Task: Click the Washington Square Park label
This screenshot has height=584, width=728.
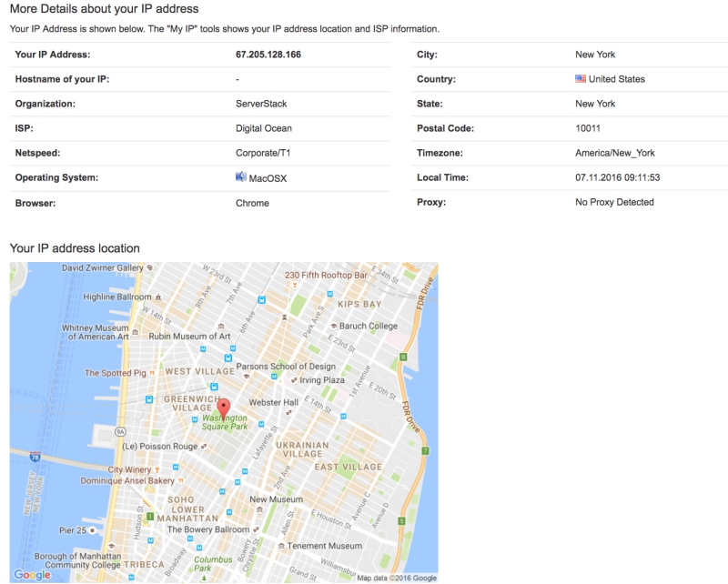Action: pyautogui.click(x=225, y=422)
